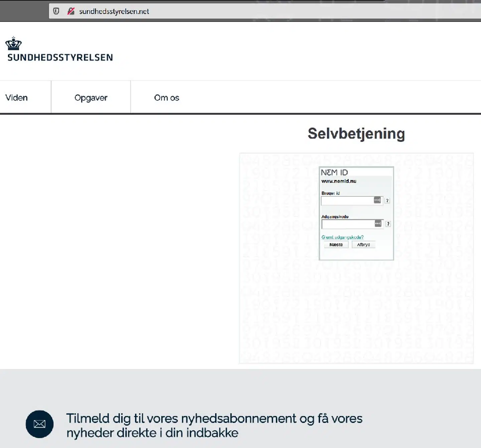Open the Viden menu

(17, 98)
